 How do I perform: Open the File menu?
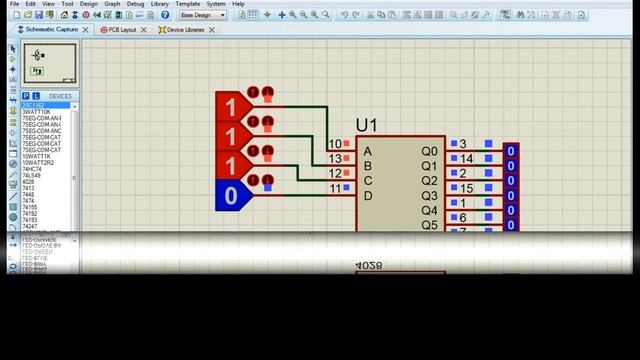[14, 4]
